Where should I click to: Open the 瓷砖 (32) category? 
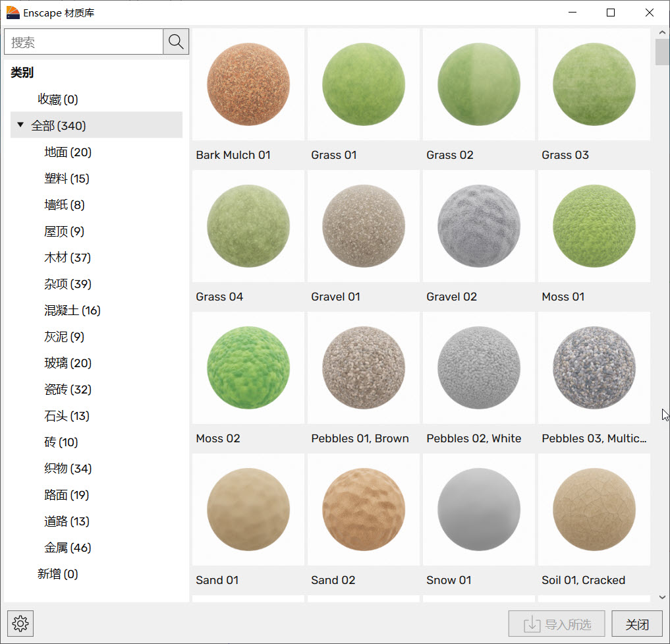(x=68, y=390)
